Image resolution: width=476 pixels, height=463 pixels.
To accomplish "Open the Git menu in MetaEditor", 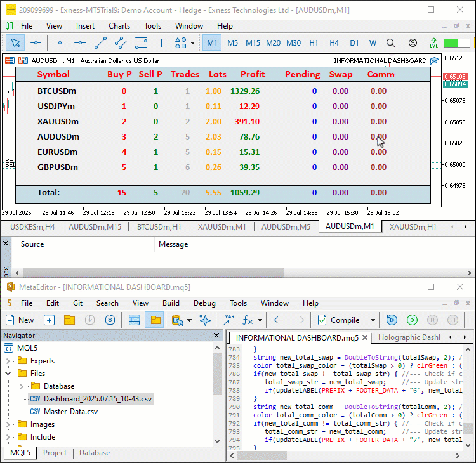I will [77, 303].
